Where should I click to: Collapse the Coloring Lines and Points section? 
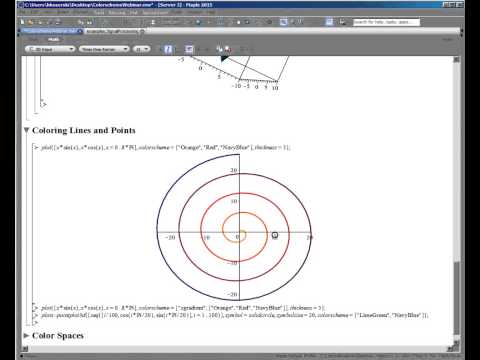point(27,130)
